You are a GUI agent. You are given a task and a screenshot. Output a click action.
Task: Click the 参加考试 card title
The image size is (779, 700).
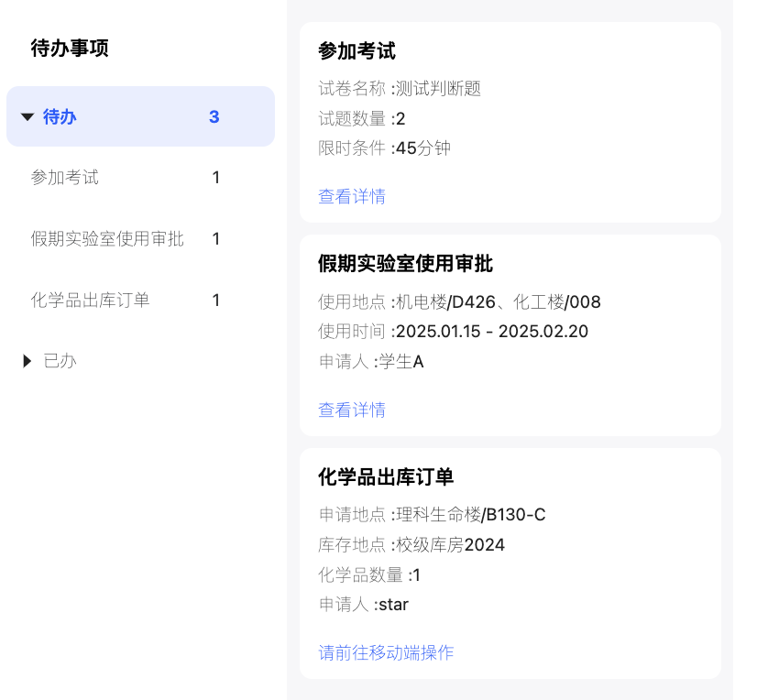(357, 51)
